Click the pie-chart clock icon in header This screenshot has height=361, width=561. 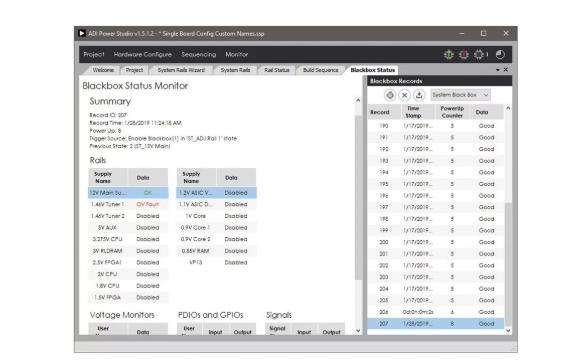click(500, 55)
